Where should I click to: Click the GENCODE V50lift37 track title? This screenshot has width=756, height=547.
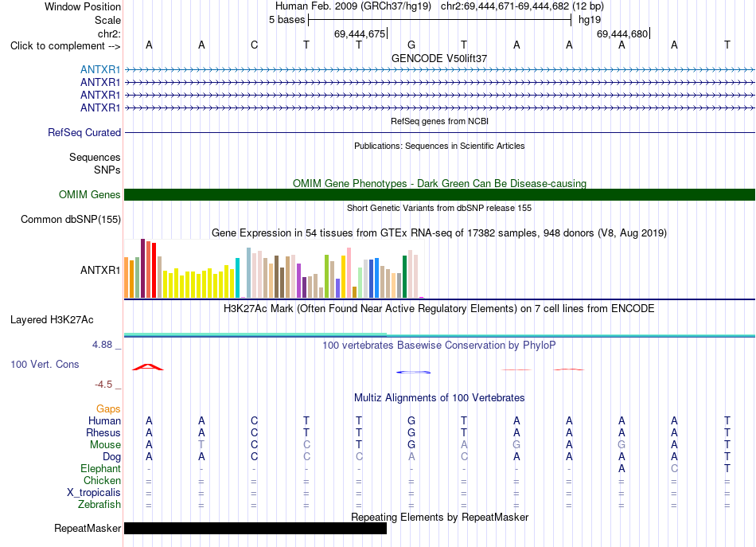[x=439, y=58]
